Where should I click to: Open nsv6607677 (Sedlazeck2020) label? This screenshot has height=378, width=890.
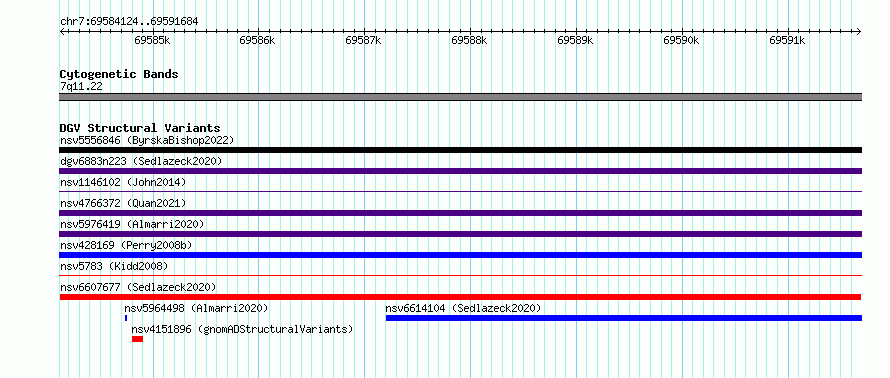[x=138, y=287]
